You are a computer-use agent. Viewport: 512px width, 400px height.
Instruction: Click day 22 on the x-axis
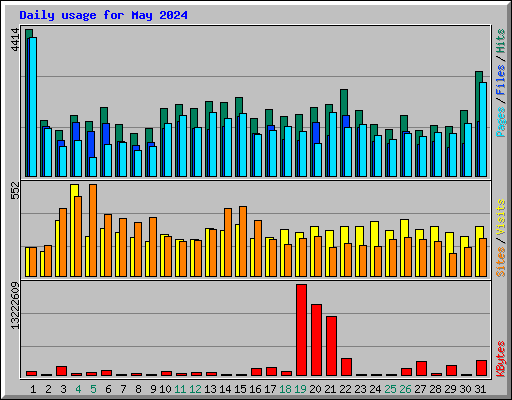[345, 389]
